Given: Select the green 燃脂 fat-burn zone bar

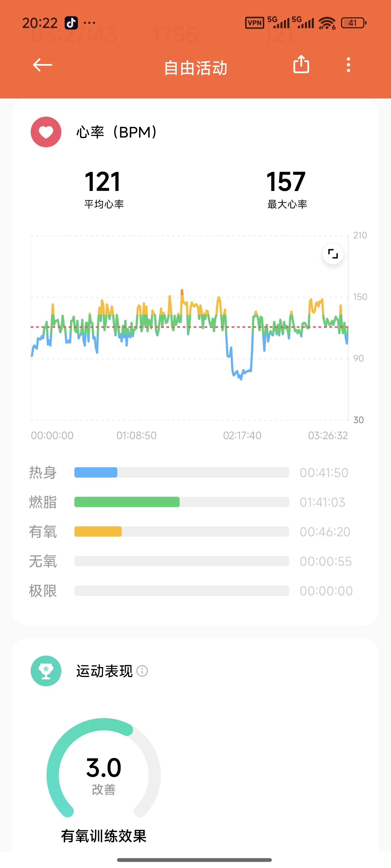Looking at the screenshot, I should point(127,502).
